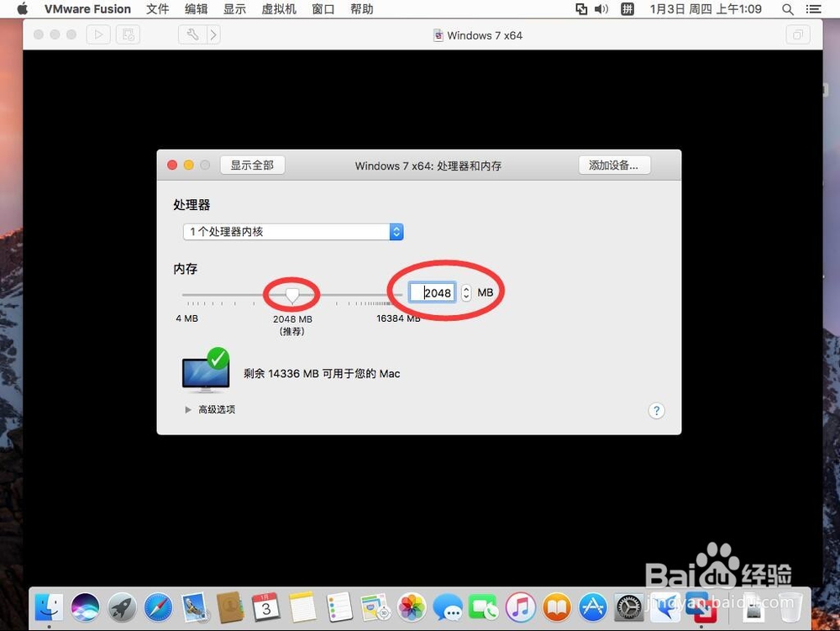This screenshot has width=840, height=631.
Task: Click the forward arrow beside the wrench
Action: tap(213, 34)
